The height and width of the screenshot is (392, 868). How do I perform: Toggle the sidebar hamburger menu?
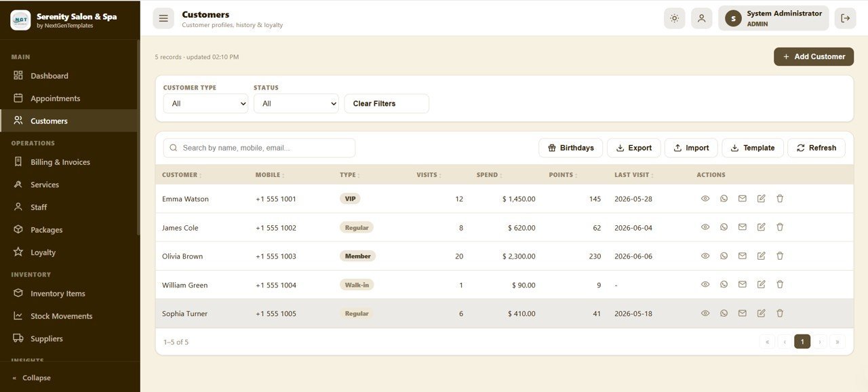163,18
